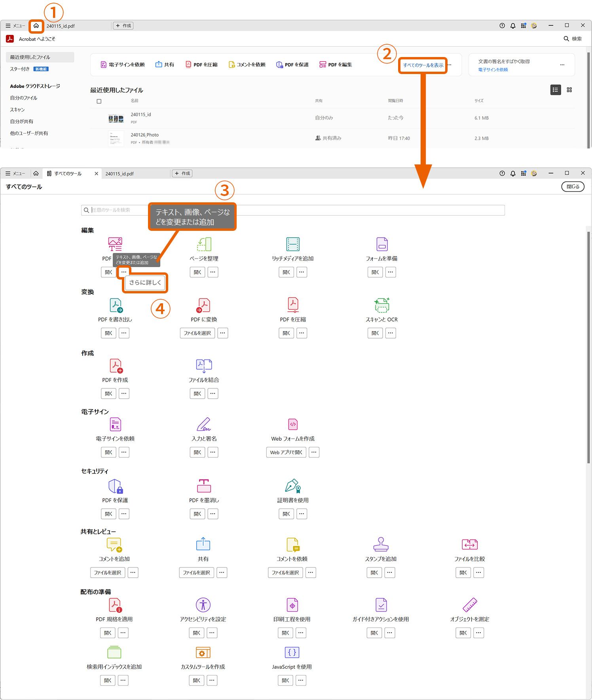
Task: Click the Web アプリで開く button
Action: [x=287, y=453]
